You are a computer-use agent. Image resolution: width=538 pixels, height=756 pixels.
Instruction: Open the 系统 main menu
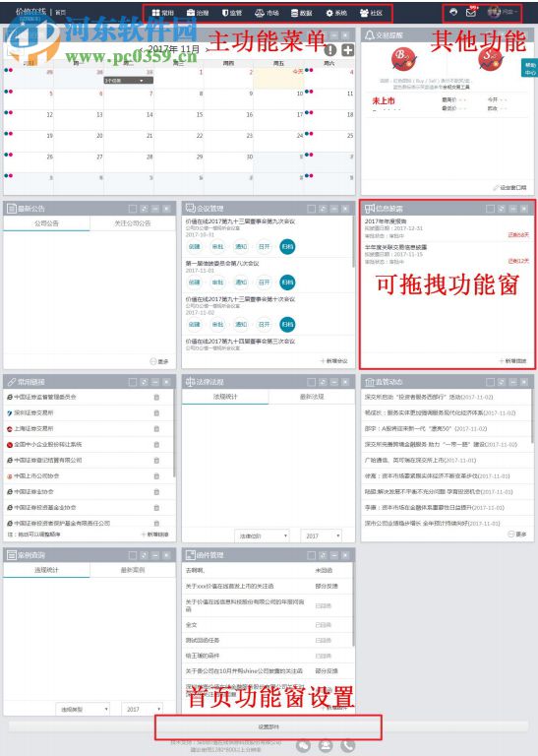(x=336, y=13)
